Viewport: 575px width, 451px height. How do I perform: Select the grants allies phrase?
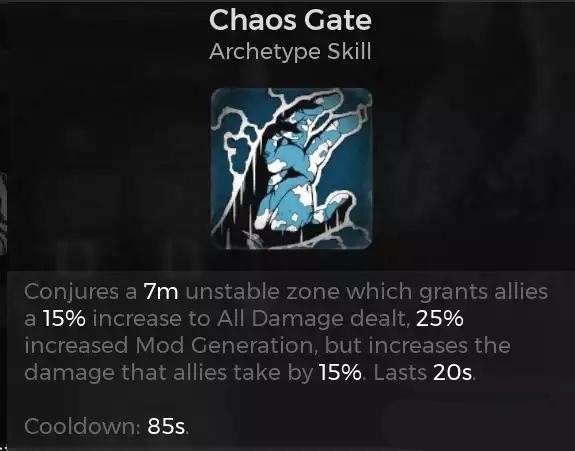pyautogui.click(x=483, y=292)
